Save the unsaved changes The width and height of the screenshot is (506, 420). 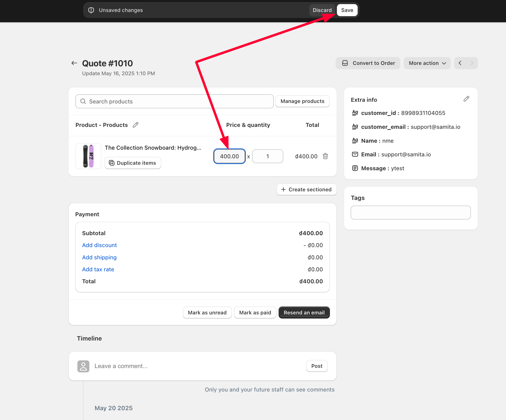(x=347, y=10)
